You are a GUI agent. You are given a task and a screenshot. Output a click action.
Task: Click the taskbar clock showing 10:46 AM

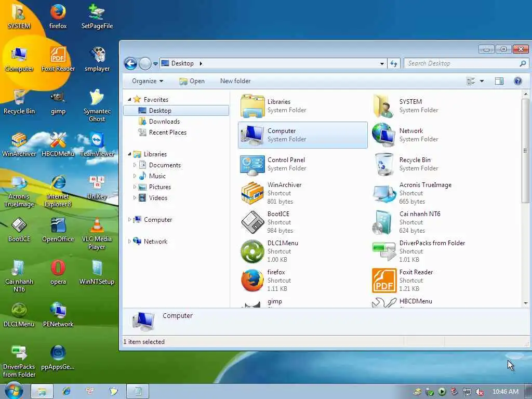point(505,392)
